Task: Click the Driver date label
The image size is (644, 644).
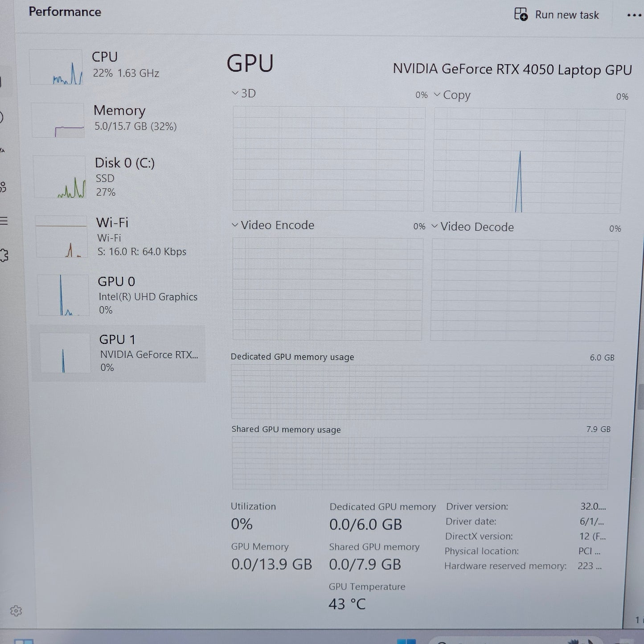Action: pos(471,521)
